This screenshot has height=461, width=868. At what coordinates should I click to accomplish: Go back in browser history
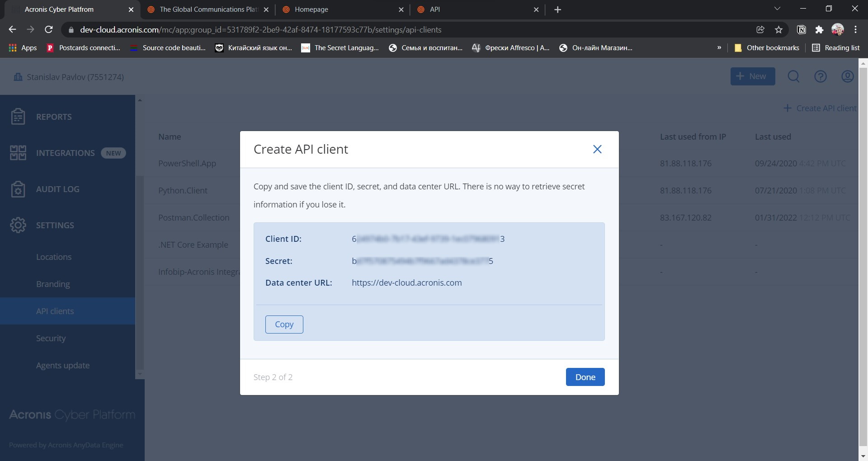12,29
